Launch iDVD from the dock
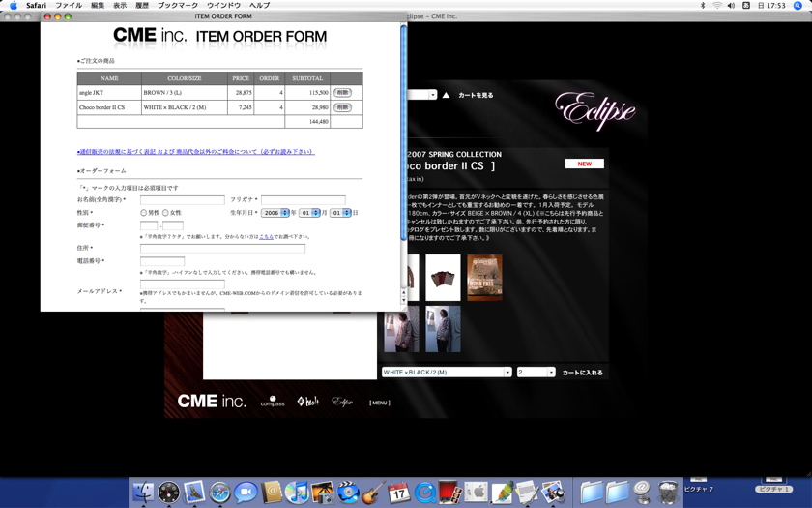The height and width of the screenshot is (508, 812). (348, 492)
